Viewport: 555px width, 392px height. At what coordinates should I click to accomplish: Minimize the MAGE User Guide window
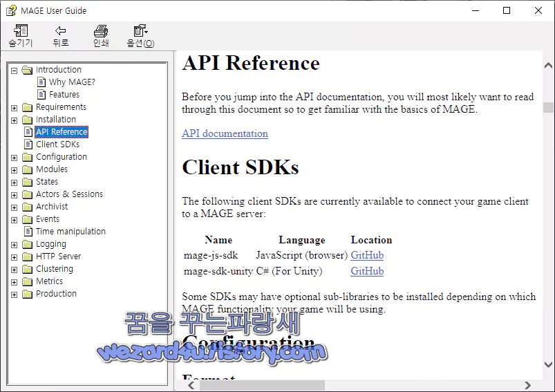coord(476,10)
